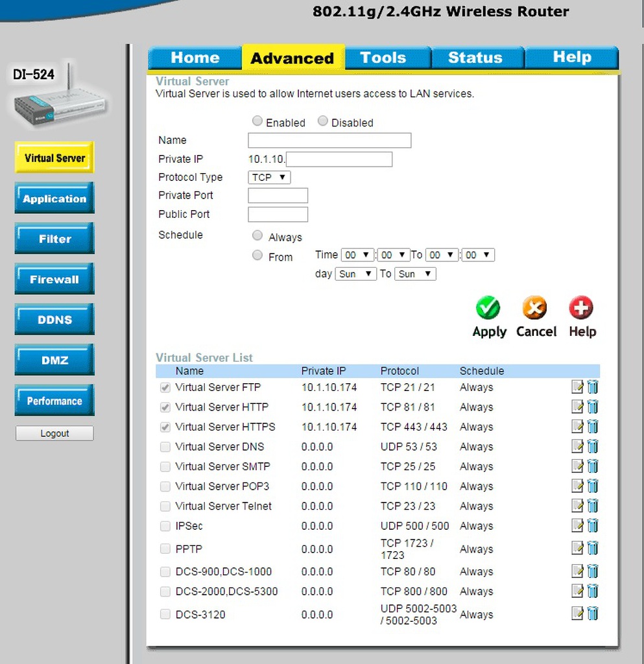Open the Firewall settings
This screenshot has width=644, height=664.
tap(54, 279)
